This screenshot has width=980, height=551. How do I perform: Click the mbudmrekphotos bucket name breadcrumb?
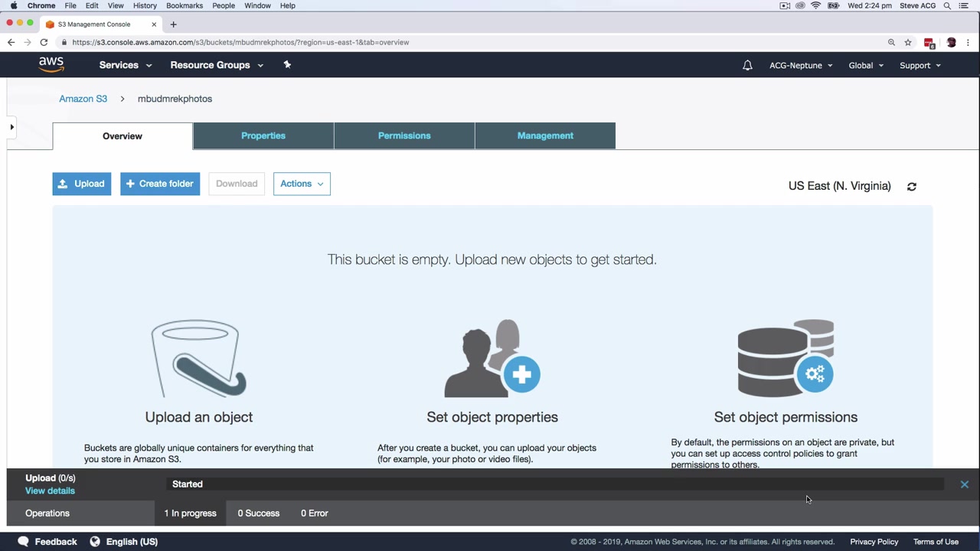click(175, 99)
